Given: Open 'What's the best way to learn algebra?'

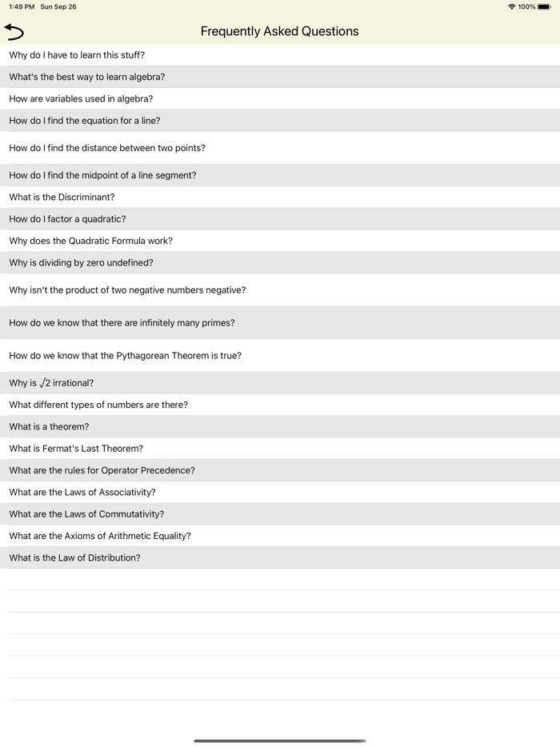Looking at the screenshot, I should tap(87, 77).
